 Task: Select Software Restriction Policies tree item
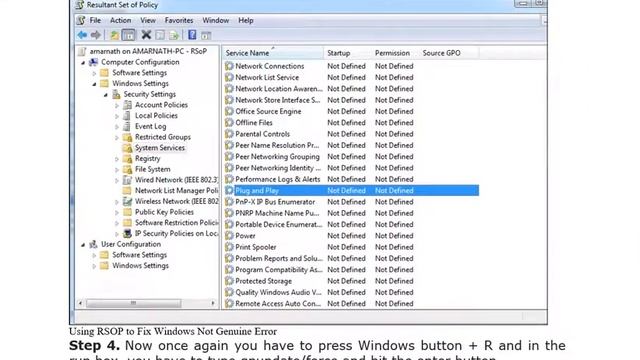[x=176, y=222]
